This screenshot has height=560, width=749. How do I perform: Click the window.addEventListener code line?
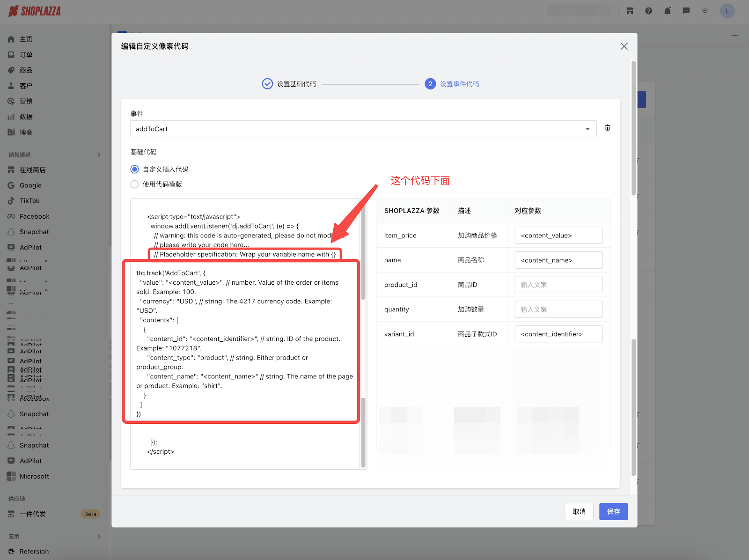coord(225,226)
